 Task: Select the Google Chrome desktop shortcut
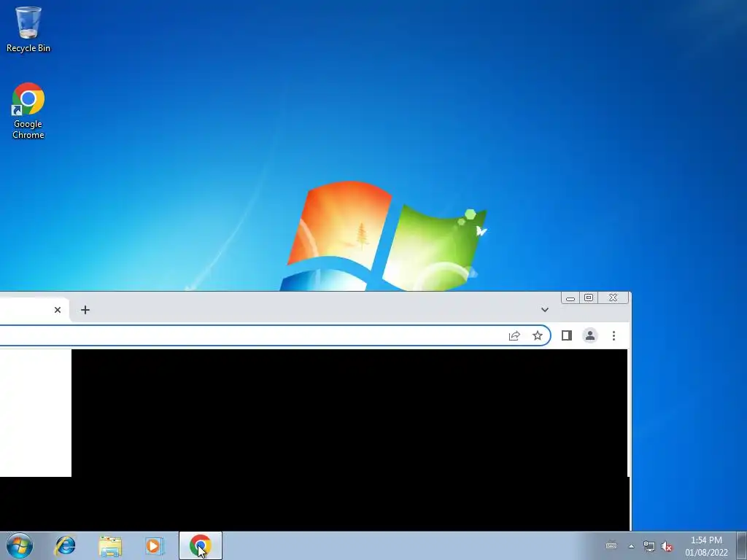(x=28, y=111)
